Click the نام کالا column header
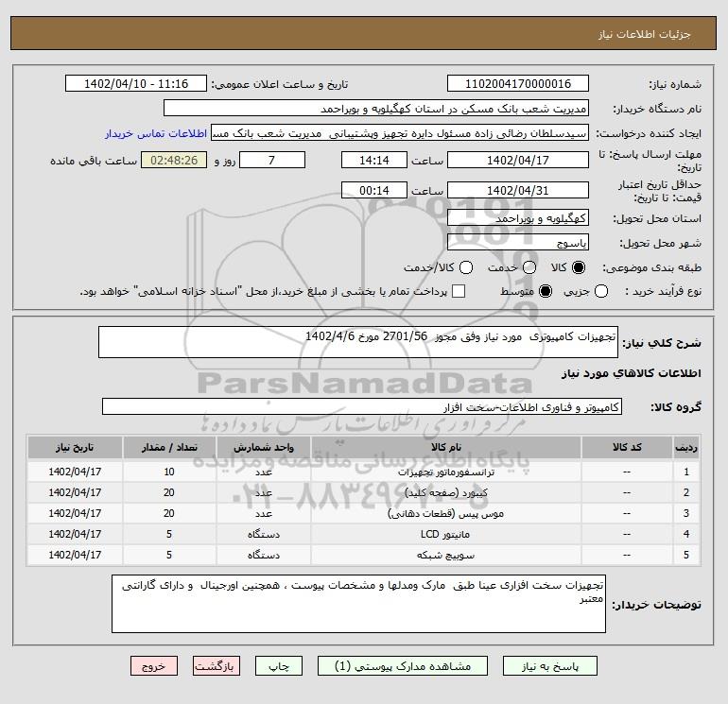 coord(446,447)
